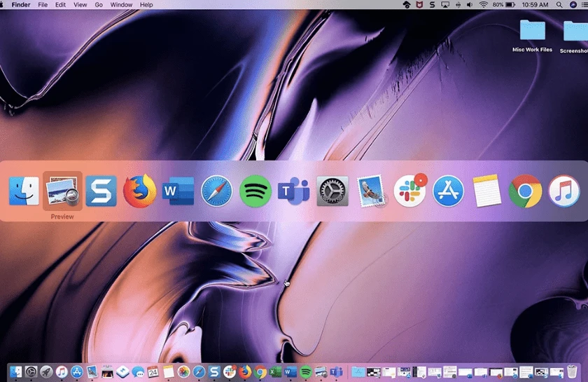
Task: Open Trash at the Dock's end
Action: click(572, 371)
